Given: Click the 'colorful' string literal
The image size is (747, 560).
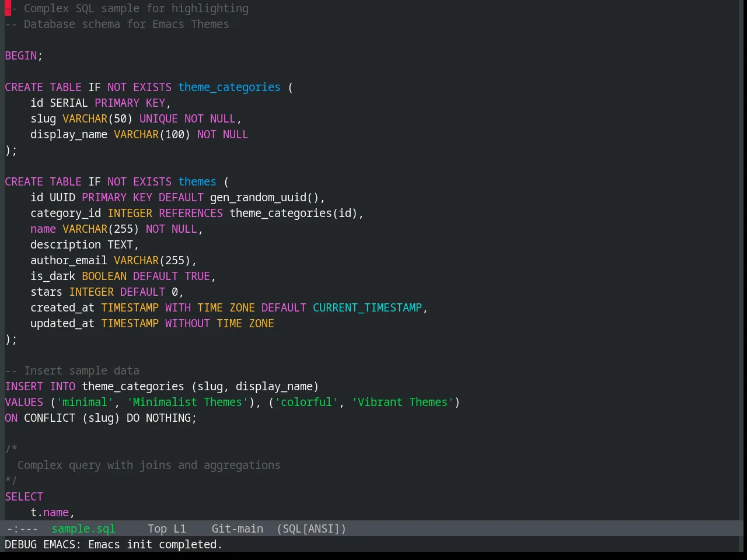Looking at the screenshot, I should [x=306, y=402].
